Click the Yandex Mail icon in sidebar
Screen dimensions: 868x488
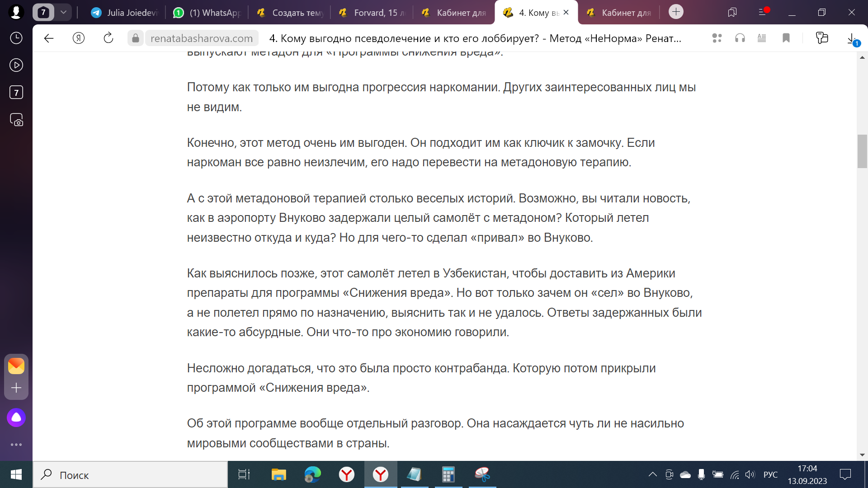point(16,366)
